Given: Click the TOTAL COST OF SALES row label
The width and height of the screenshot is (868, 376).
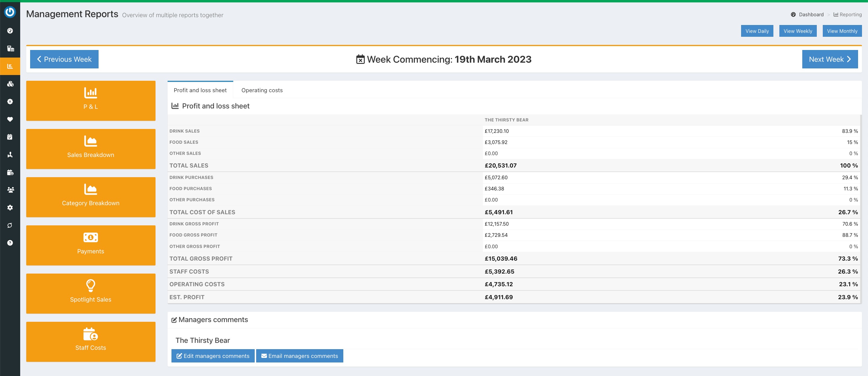Looking at the screenshot, I should pos(202,212).
